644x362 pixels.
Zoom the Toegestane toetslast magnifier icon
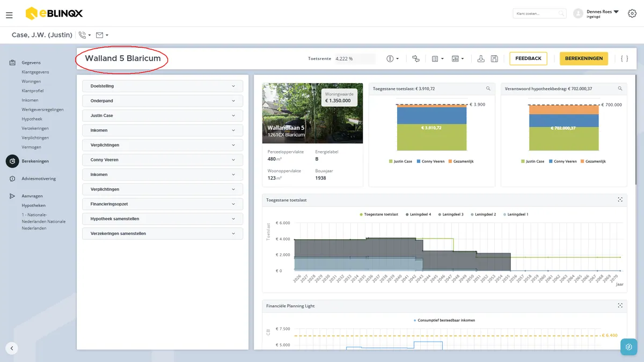pyautogui.click(x=488, y=88)
